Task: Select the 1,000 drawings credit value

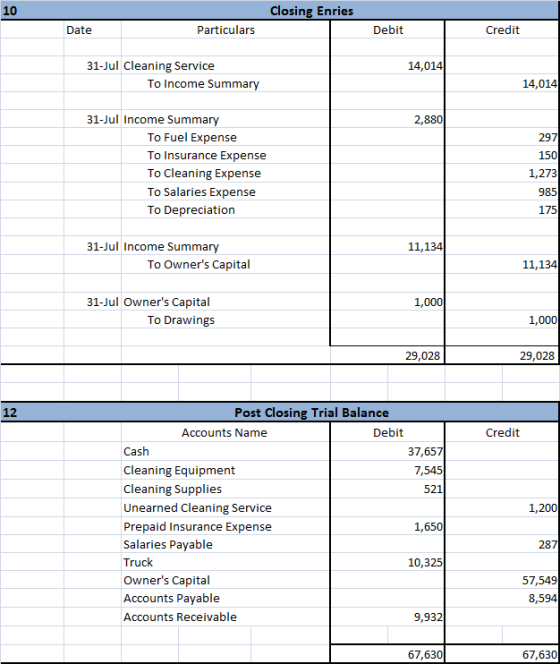Action: [x=543, y=320]
